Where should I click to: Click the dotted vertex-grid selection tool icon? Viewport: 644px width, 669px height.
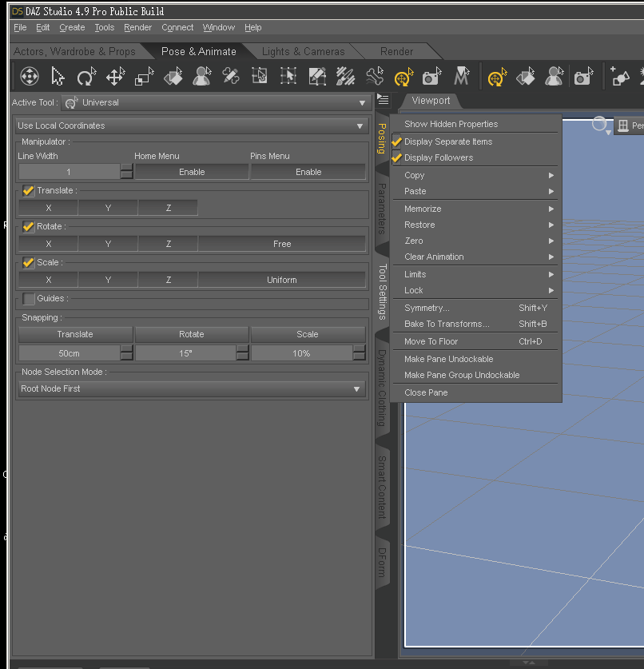coord(288,77)
